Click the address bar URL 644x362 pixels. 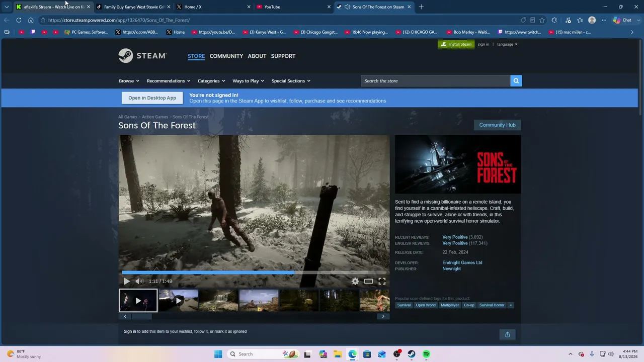pos(119,20)
